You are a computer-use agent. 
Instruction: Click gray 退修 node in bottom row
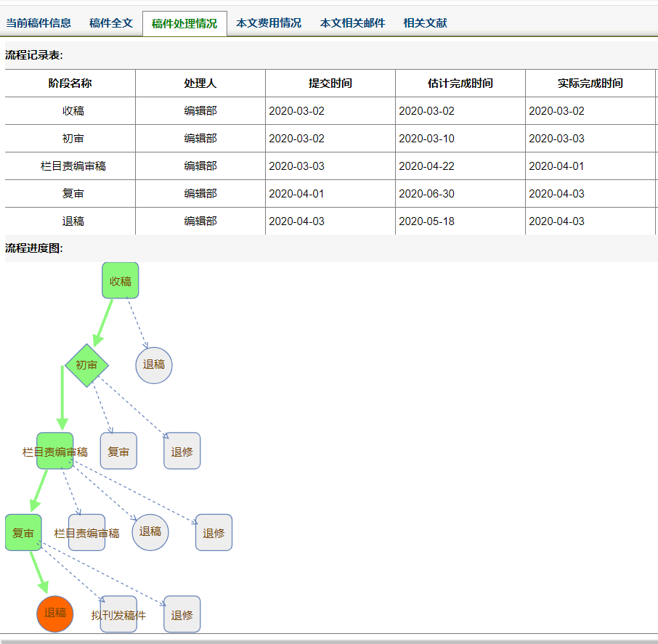click(x=182, y=614)
